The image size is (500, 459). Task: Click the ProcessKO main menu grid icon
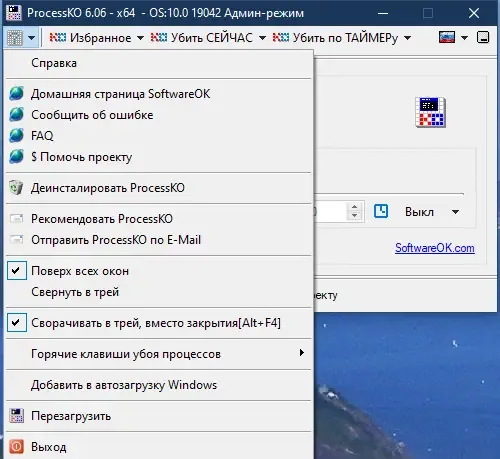(15, 38)
